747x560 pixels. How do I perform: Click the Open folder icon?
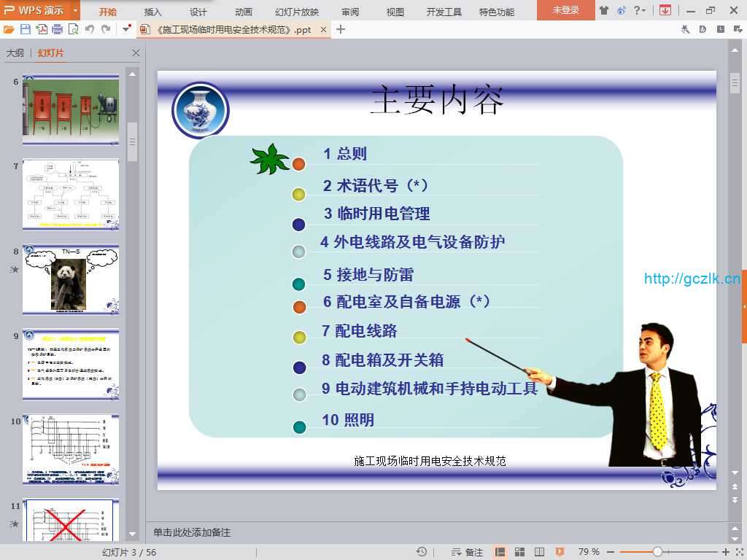9,29
